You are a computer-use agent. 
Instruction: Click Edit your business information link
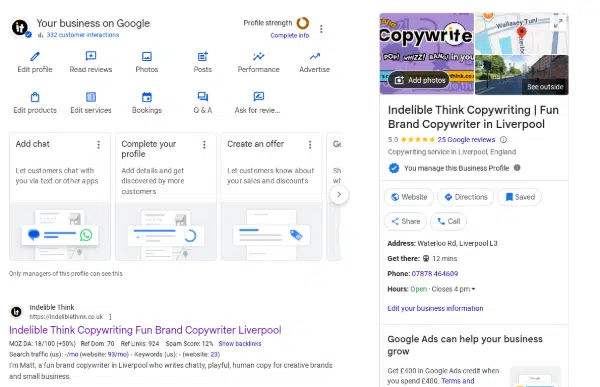[x=435, y=308]
